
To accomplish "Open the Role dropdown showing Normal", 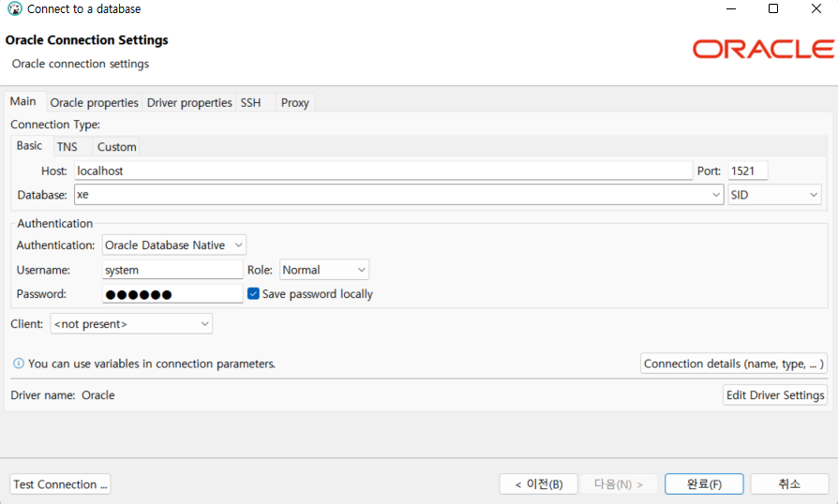I will (324, 270).
